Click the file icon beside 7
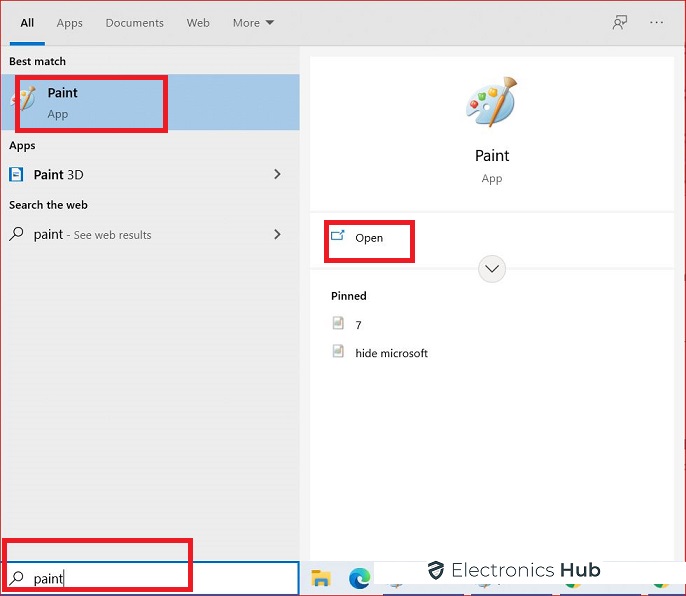 [x=338, y=323]
